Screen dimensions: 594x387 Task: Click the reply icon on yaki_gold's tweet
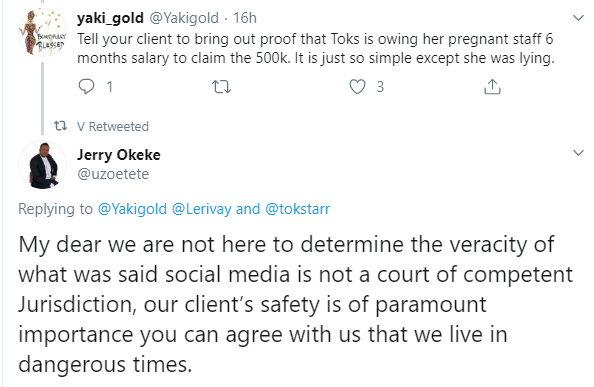tap(86, 87)
